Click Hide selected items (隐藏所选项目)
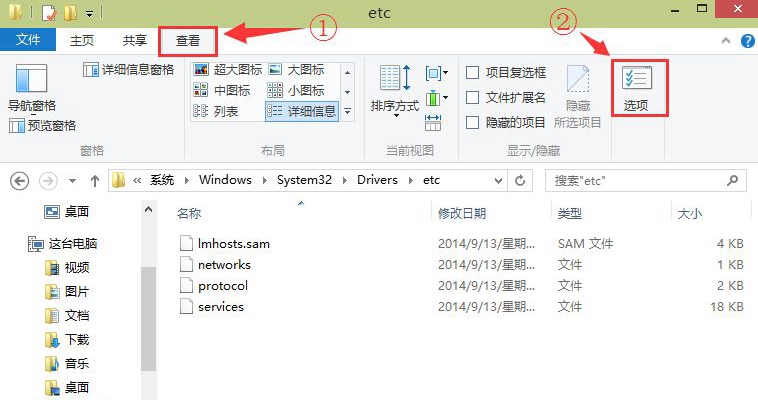The image size is (758, 400). click(x=578, y=96)
